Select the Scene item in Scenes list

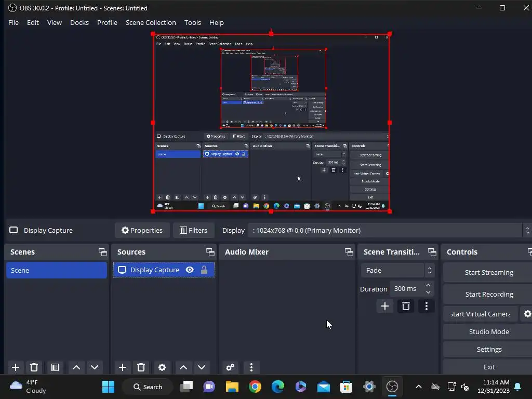(x=56, y=270)
